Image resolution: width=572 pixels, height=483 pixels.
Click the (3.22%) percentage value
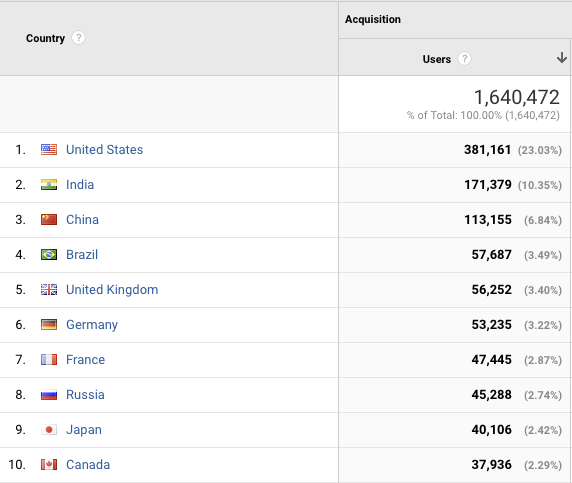pyautogui.click(x=543, y=325)
